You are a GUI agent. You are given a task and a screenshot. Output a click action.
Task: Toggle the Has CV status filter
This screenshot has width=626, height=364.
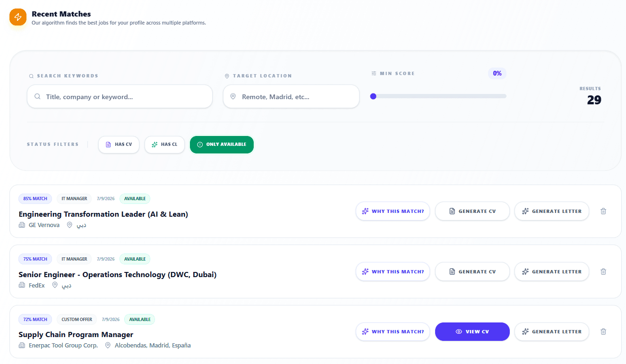(x=119, y=144)
